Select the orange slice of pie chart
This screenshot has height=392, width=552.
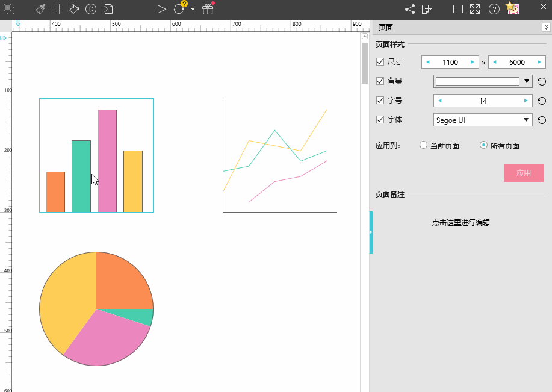pos(122,284)
